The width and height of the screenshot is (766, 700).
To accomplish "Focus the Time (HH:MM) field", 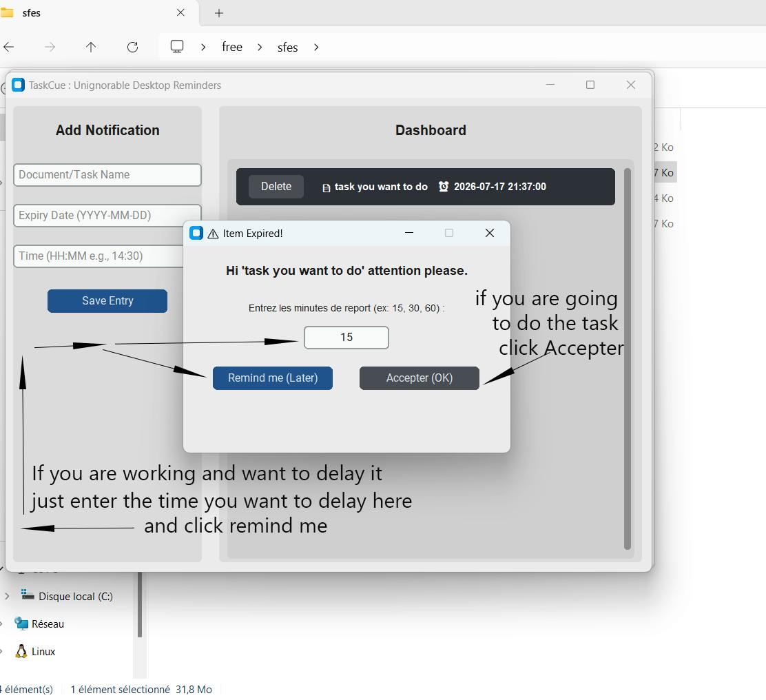I will click(99, 256).
